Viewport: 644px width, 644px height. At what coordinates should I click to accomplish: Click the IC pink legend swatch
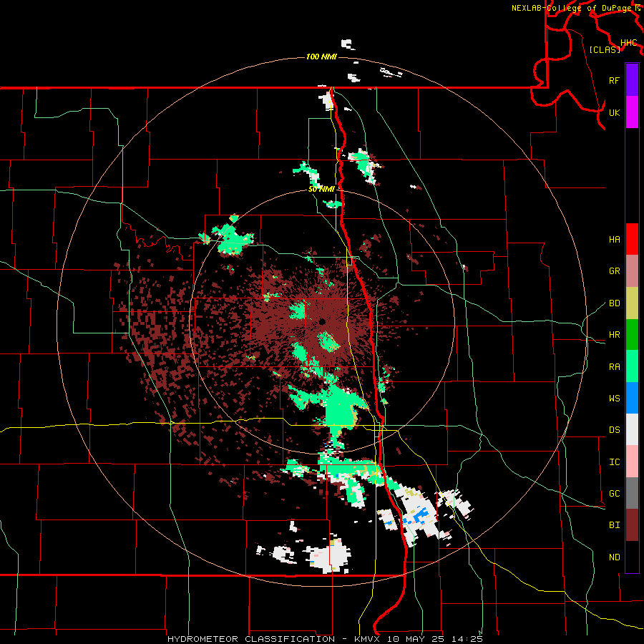pyautogui.click(x=632, y=462)
